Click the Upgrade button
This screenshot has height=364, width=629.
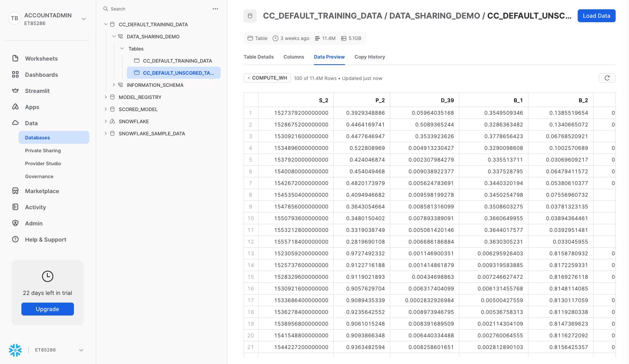click(48, 309)
